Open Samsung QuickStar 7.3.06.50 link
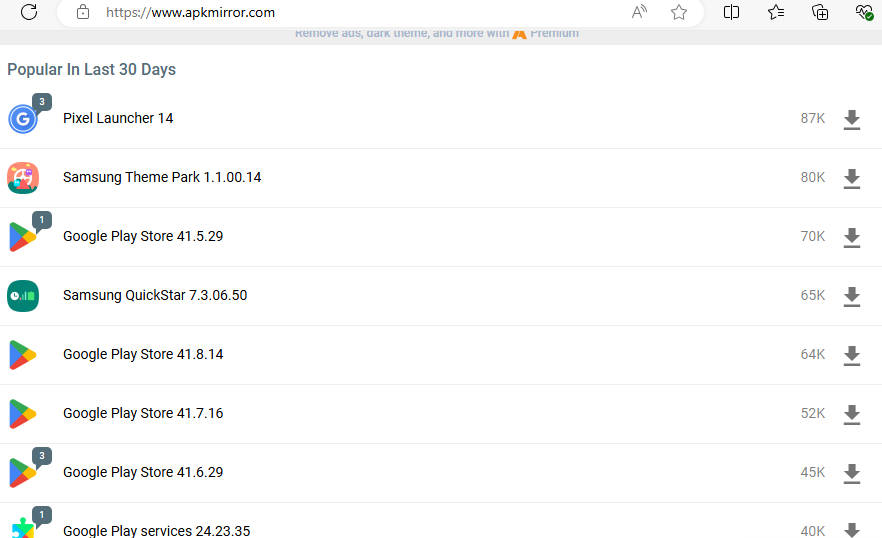The width and height of the screenshot is (882, 538). click(x=155, y=295)
